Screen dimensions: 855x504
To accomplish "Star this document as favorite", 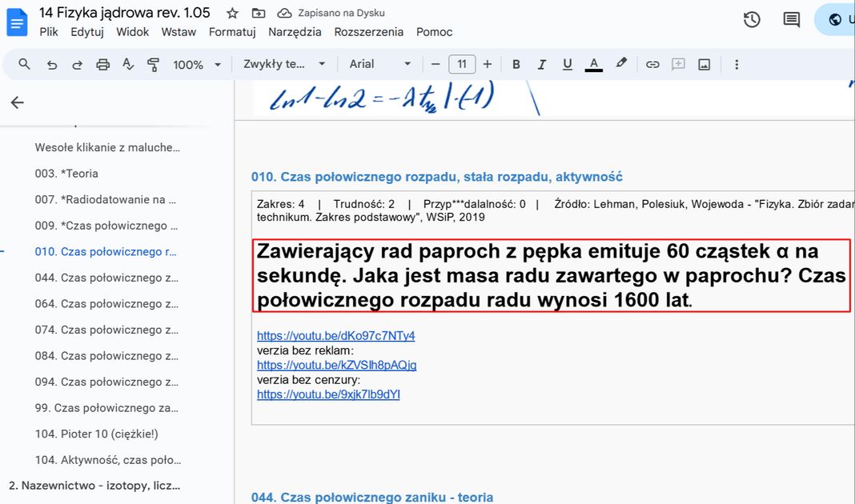I will pos(232,14).
